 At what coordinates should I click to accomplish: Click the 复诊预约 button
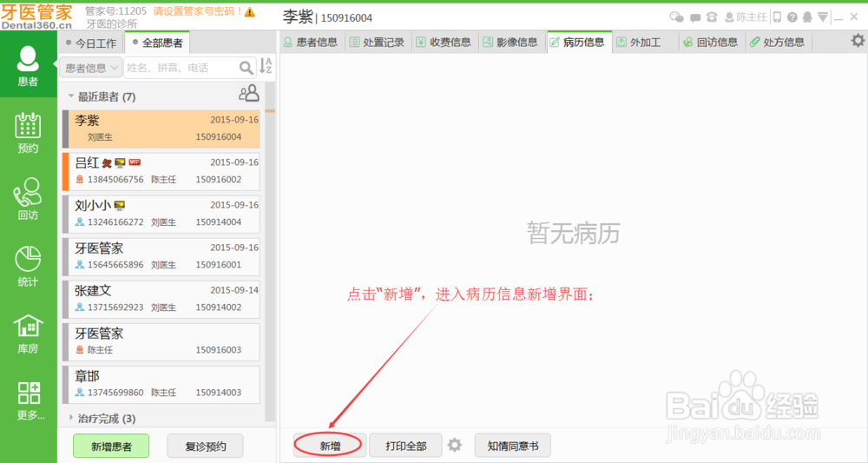point(206,446)
